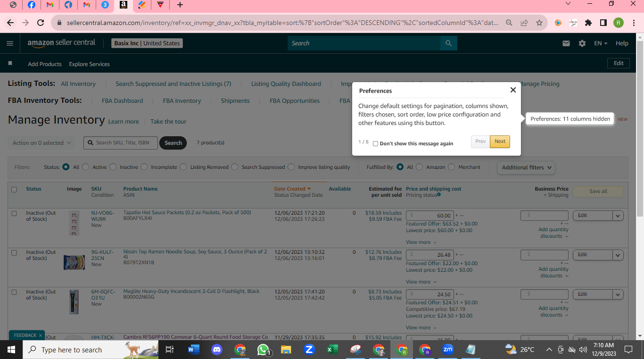Click Next in the Preferences popup

tap(500, 142)
